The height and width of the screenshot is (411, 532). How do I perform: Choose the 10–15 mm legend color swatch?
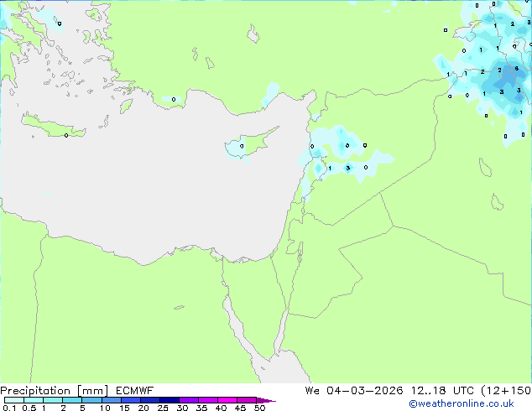coord(111,400)
